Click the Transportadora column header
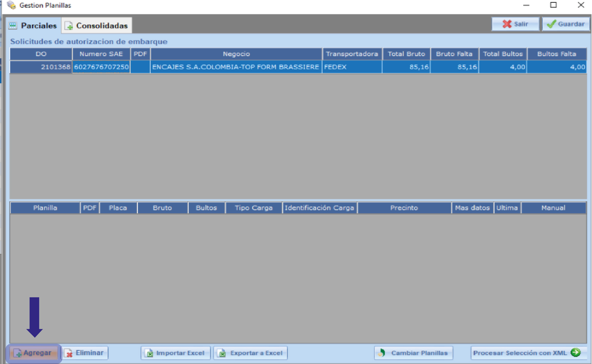Image resolution: width=592 pixels, height=364 pixels. [352, 54]
